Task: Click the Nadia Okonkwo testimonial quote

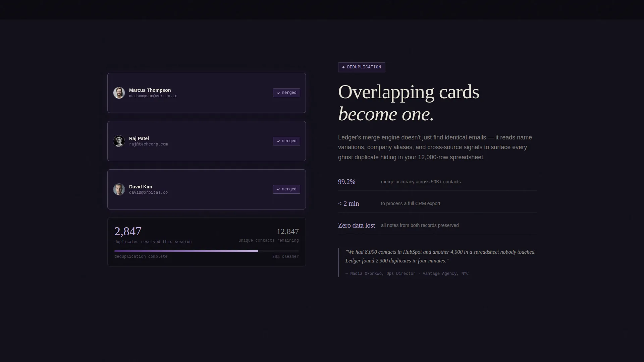Action: tap(440, 256)
